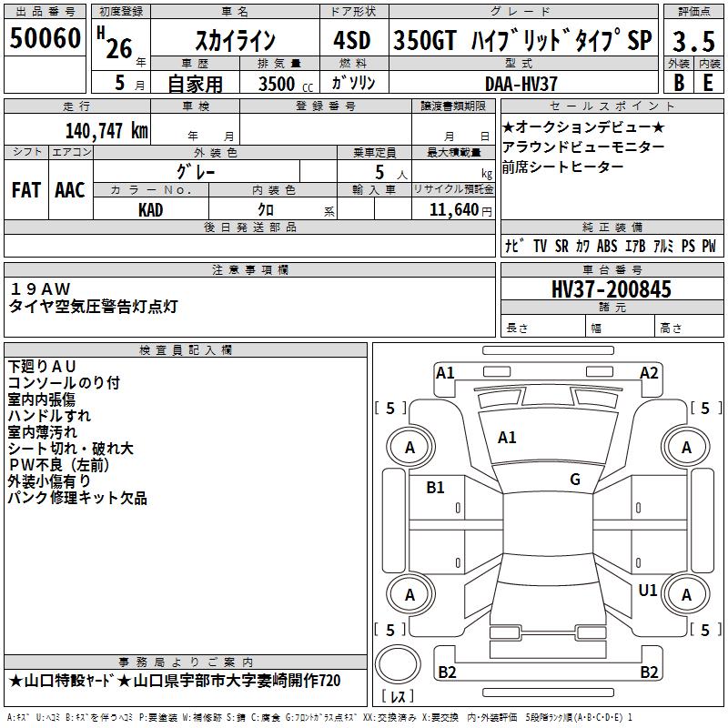Click the 注意事項欄 section header
Viewport: 728px width, 728px height.
(x=249, y=269)
